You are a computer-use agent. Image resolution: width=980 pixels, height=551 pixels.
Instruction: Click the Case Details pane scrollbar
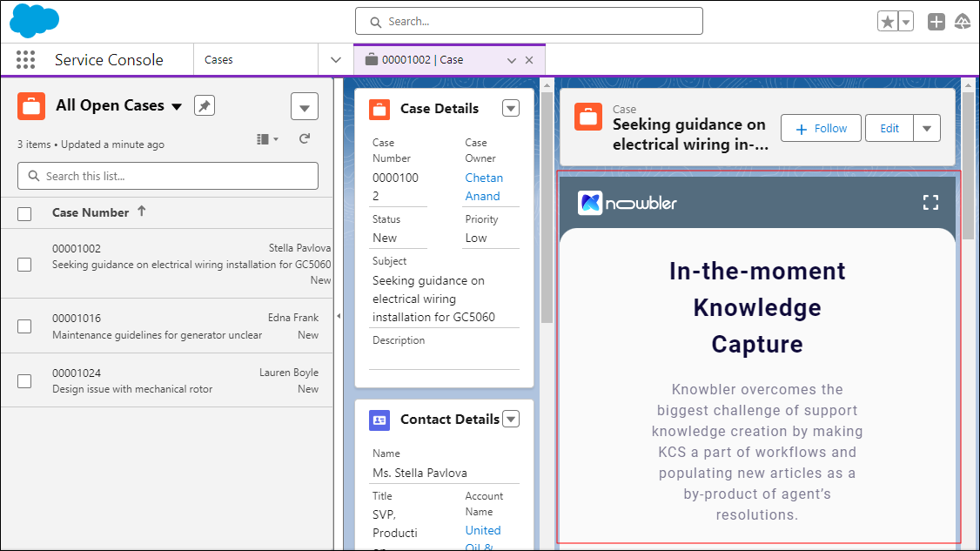coord(547,206)
